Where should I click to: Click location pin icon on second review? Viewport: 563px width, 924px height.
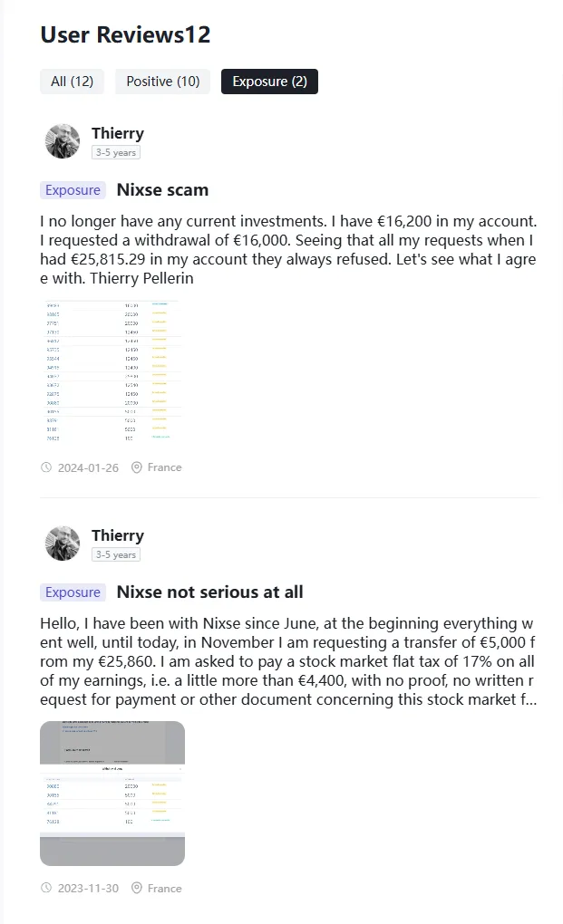coord(137,888)
